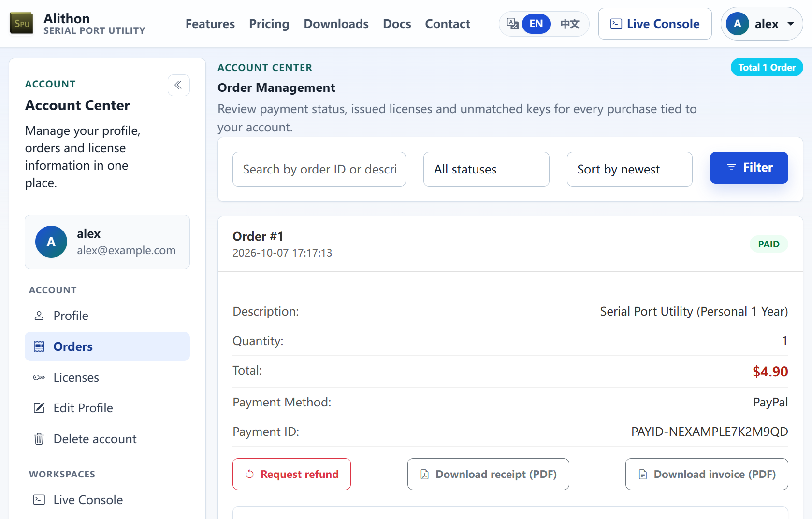
Task: Switch language to EN
Action: point(536,24)
